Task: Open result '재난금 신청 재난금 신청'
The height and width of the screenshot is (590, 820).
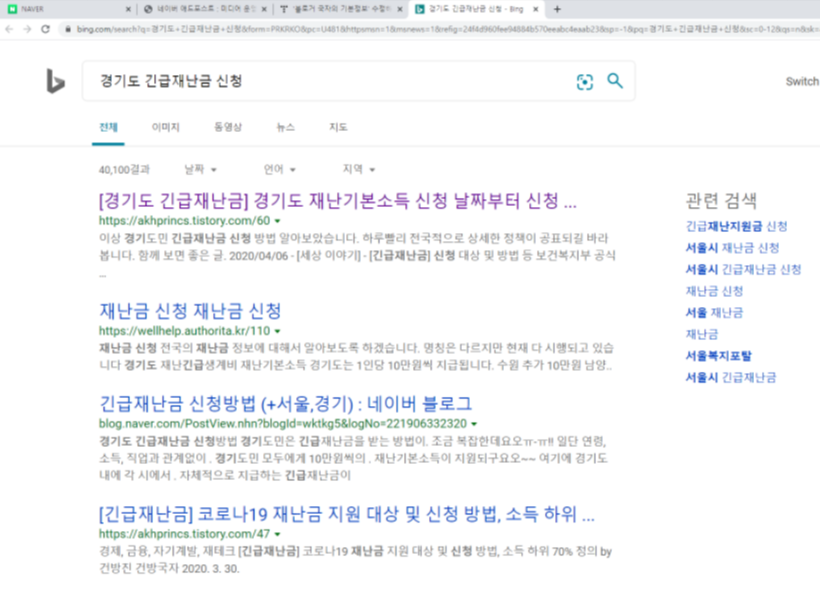Action: pyautogui.click(x=190, y=311)
